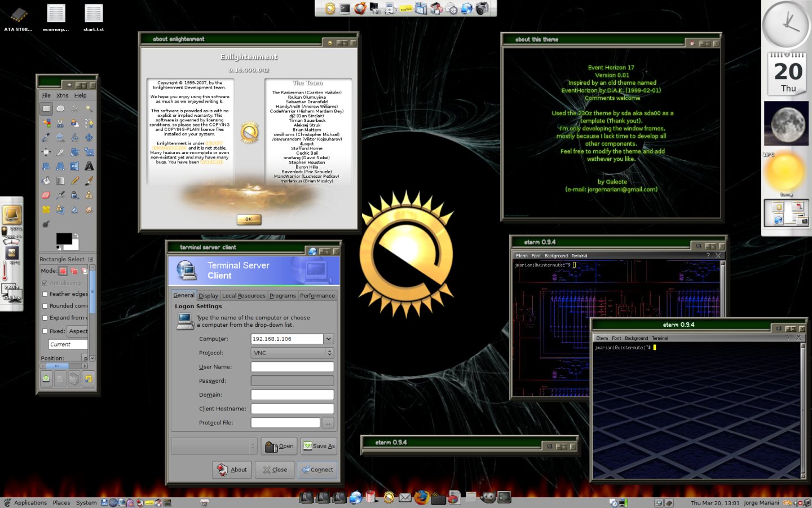Select the Paintbrush tool

tap(89, 181)
